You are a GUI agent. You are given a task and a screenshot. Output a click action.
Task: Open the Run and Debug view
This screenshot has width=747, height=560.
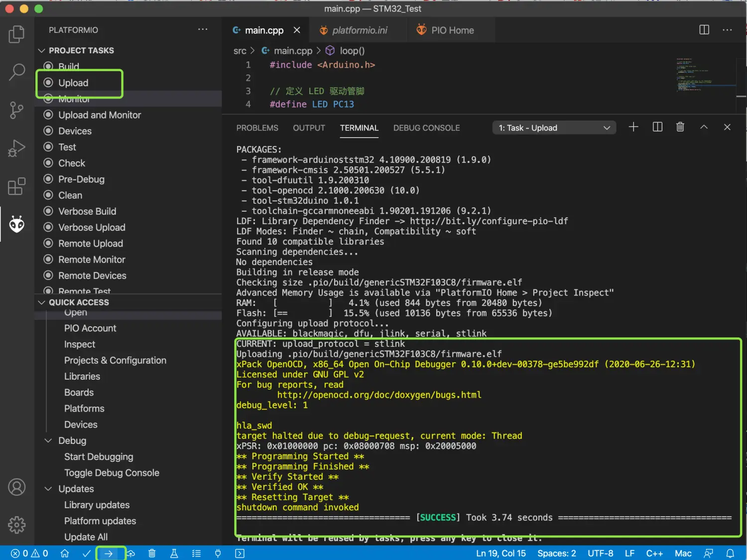16,148
